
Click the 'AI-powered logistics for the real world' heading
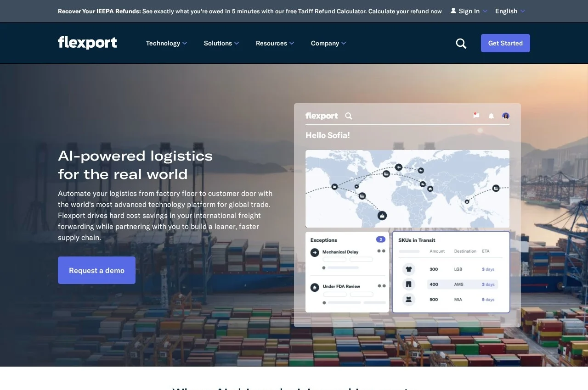point(136,165)
